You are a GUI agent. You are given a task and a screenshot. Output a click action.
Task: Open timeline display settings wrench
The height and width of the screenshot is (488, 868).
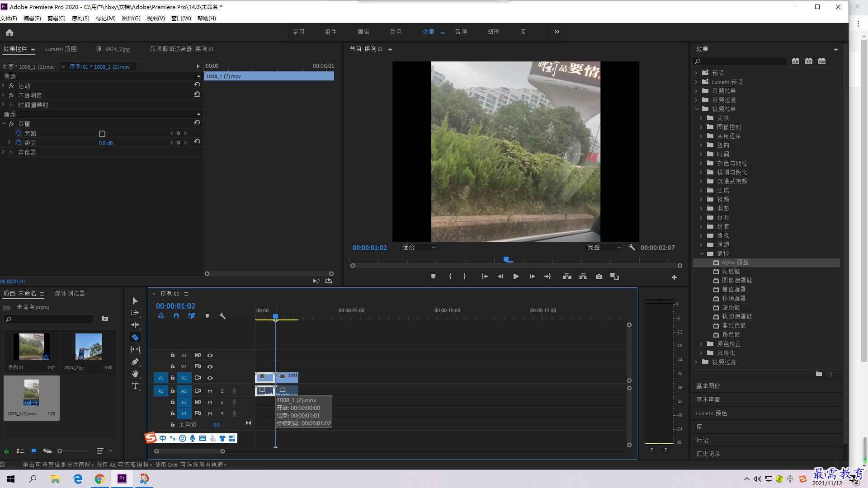[222, 316]
